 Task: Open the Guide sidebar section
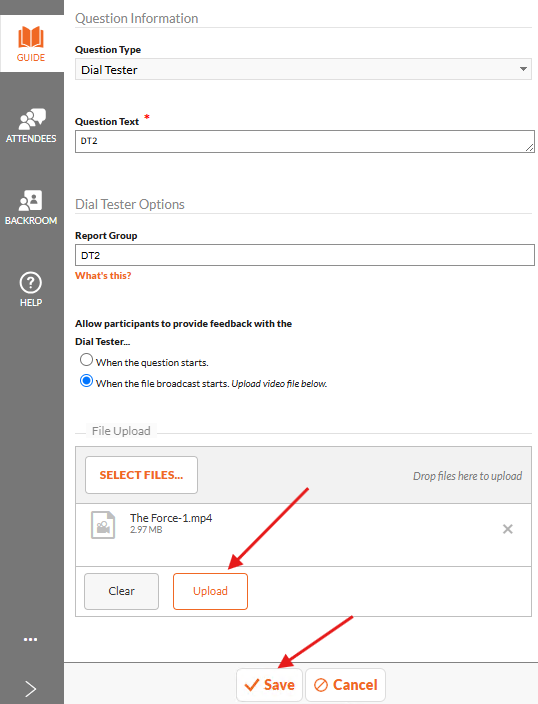pyautogui.click(x=31, y=44)
